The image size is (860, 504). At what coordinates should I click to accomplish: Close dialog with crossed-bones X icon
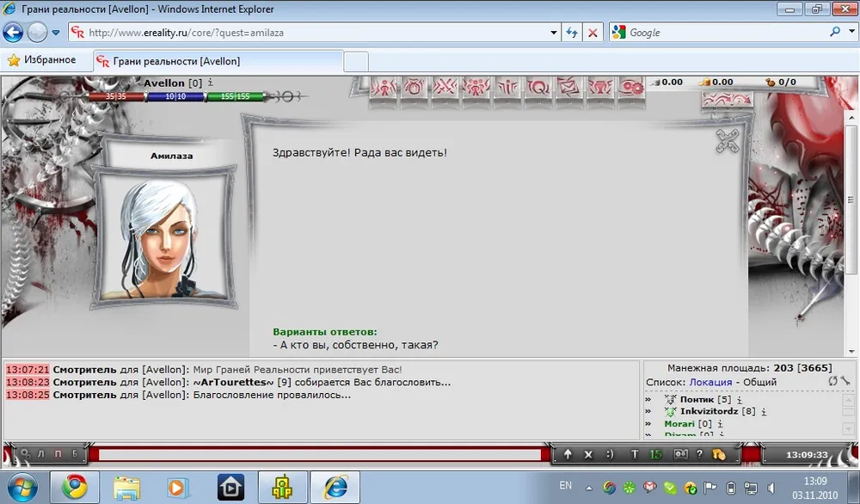728,141
